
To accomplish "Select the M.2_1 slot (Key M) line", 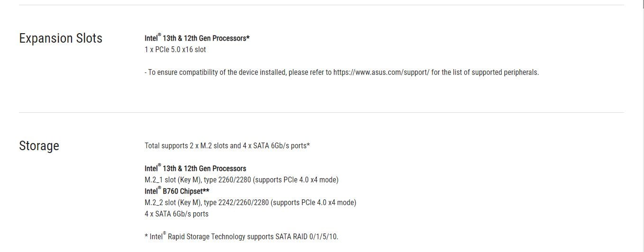I will click(241, 180).
